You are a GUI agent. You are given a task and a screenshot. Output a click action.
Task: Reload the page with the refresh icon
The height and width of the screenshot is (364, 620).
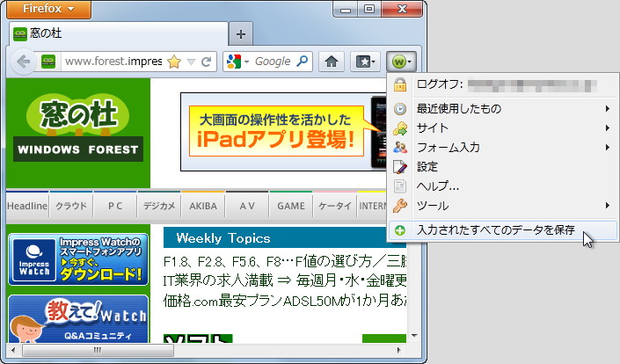point(206,62)
